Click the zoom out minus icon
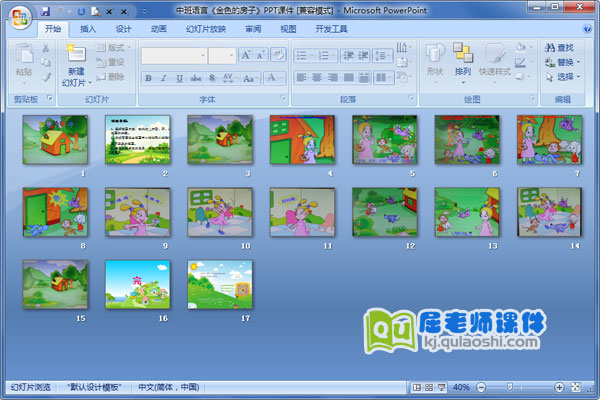Viewport: 600px width, 400px height. [x=479, y=387]
